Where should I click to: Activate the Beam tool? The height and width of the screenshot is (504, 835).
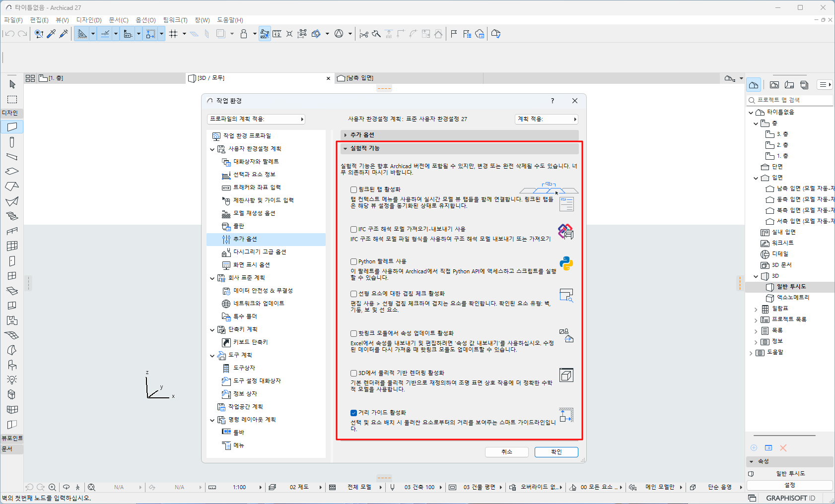click(x=12, y=157)
